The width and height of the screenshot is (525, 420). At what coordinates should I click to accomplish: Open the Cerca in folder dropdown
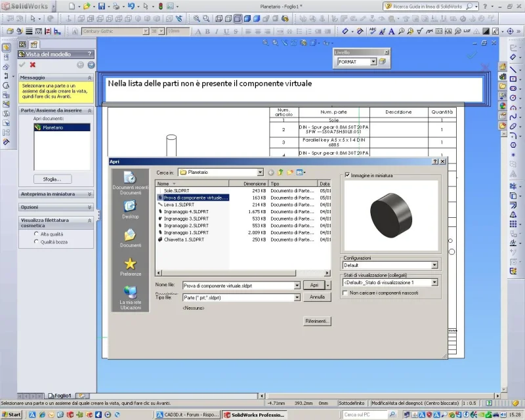click(x=260, y=172)
